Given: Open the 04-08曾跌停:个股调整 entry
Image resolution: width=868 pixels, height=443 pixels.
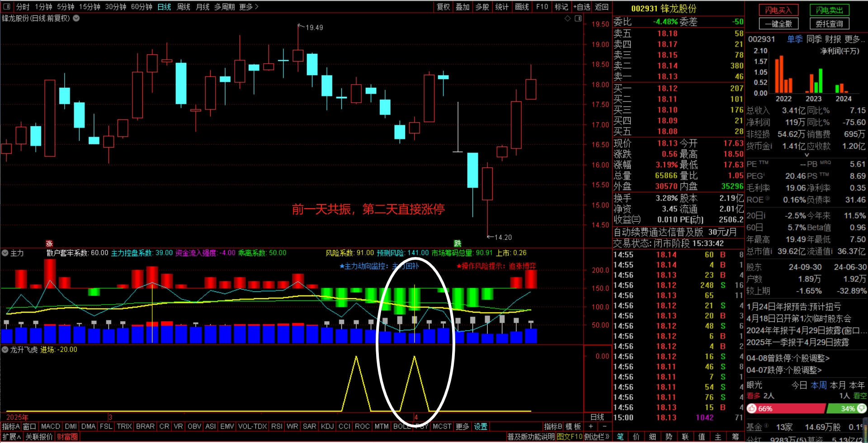Looking at the screenshot, I should [x=788, y=358].
